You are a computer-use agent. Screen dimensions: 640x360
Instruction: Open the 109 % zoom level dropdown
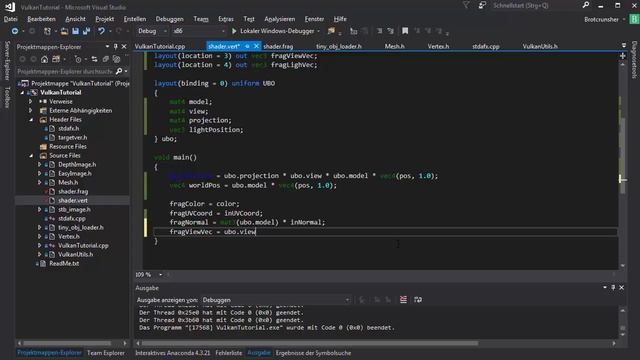pyautogui.click(x=160, y=275)
